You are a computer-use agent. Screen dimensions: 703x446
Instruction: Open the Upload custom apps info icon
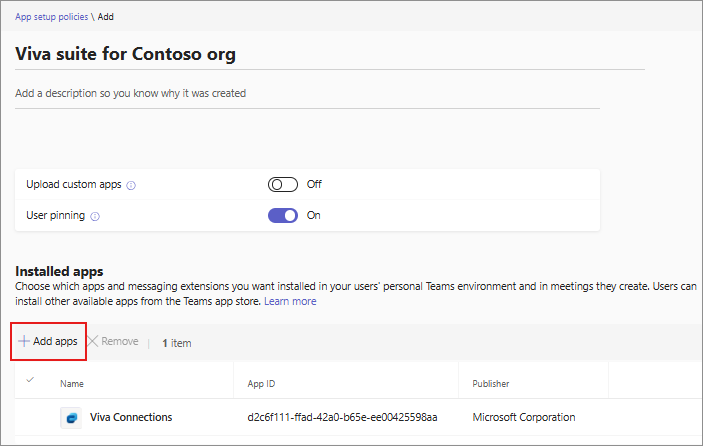tap(132, 185)
